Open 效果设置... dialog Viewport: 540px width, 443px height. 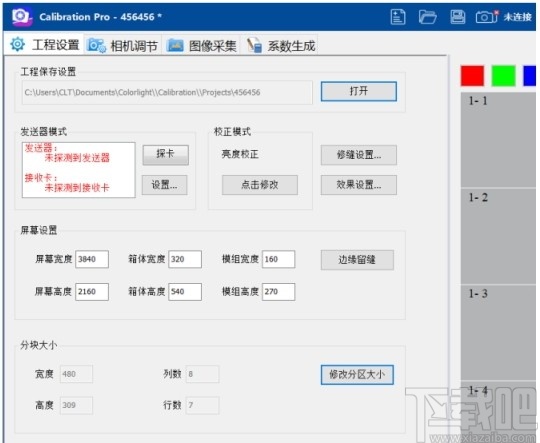click(x=359, y=185)
